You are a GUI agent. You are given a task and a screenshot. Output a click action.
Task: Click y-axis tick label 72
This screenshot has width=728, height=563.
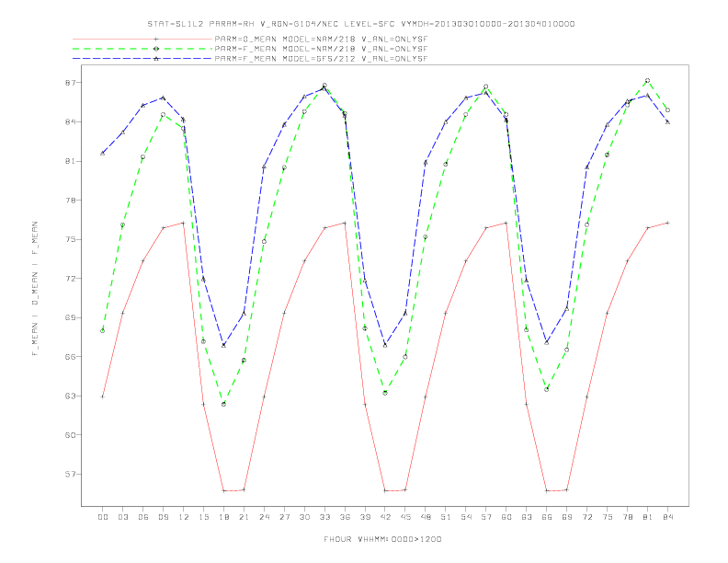click(x=71, y=279)
